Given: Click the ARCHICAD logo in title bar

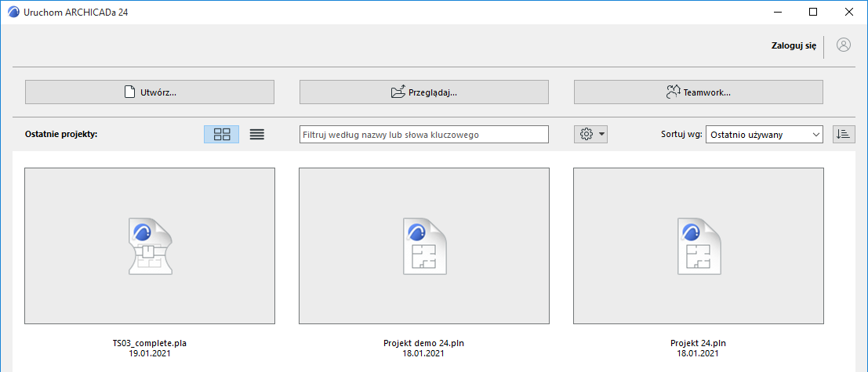Looking at the screenshot, I should point(14,13).
